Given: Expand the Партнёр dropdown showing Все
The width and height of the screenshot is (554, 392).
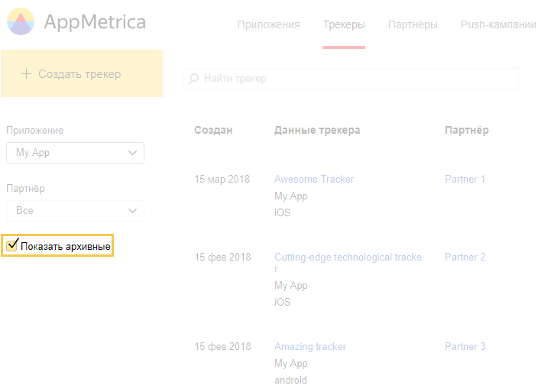Looking at the screenshot, I should pos(75,211).
